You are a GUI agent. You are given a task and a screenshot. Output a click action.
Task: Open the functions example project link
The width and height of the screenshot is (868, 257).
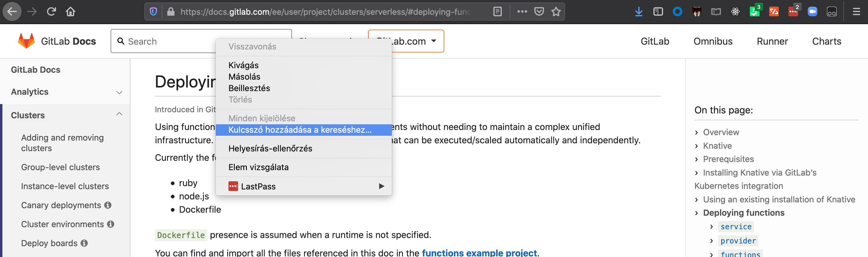479,252
